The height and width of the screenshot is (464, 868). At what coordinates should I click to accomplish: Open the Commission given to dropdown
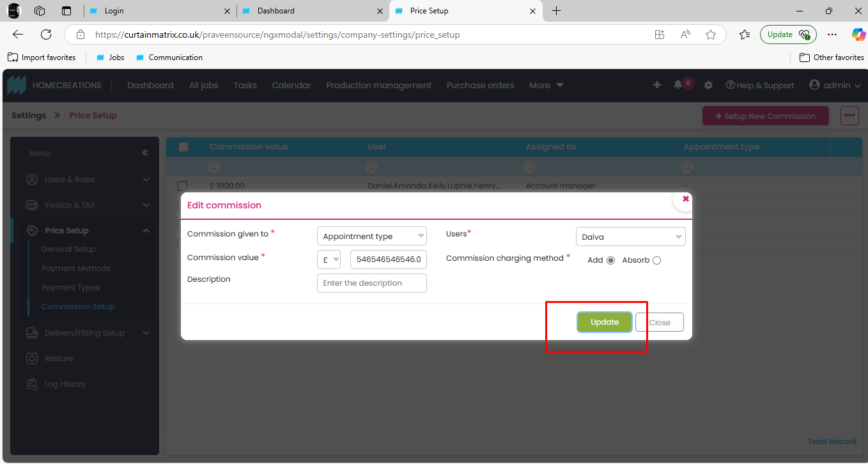pyautogui.click(x=371, y=236)
